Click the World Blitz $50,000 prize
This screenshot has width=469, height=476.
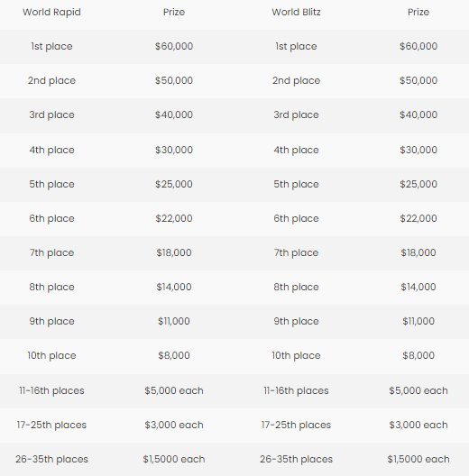pos(418,80)
